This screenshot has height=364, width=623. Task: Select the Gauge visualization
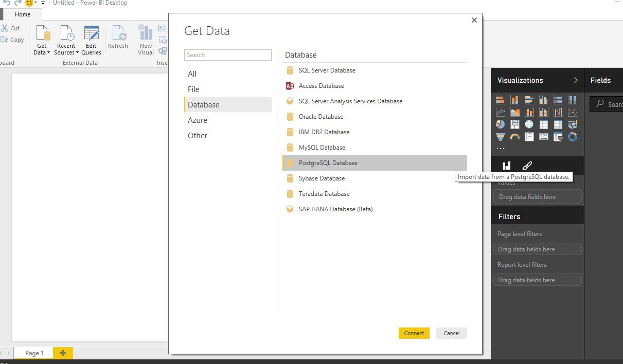515,137
